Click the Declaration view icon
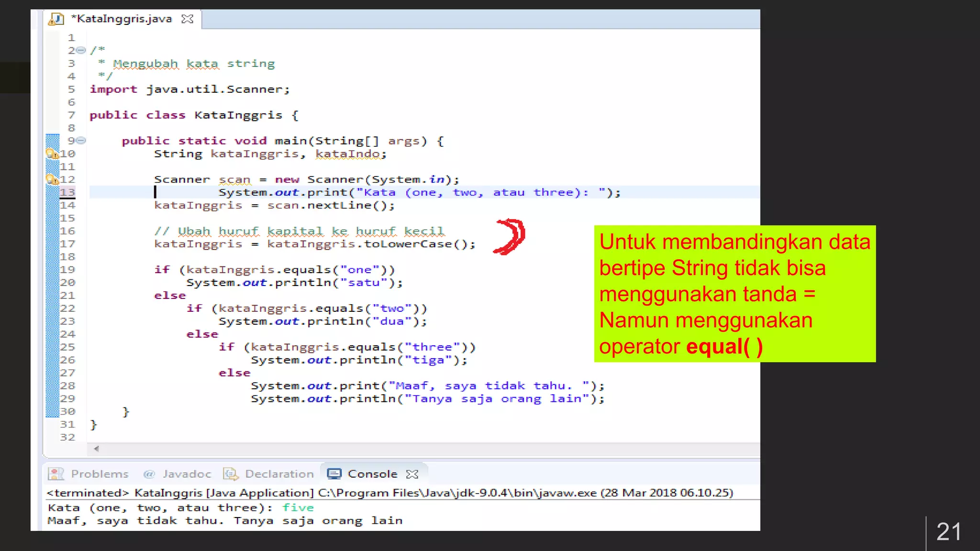 (x=231, y=474)
